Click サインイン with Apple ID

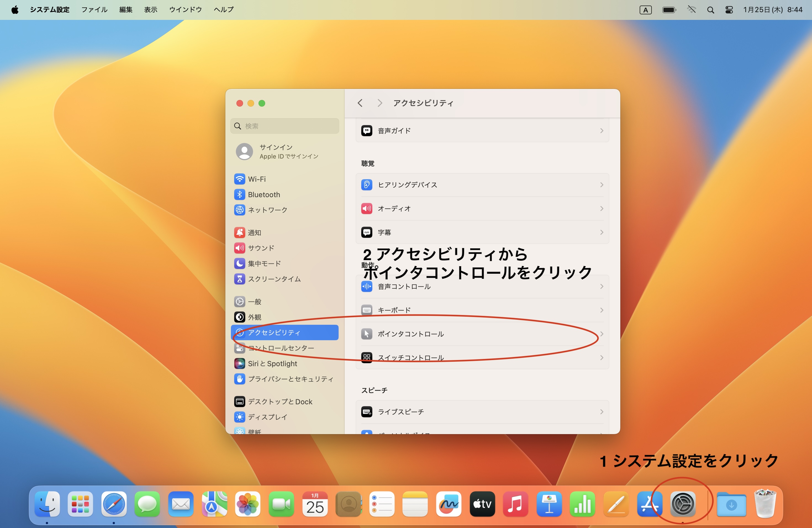(285, 151)
